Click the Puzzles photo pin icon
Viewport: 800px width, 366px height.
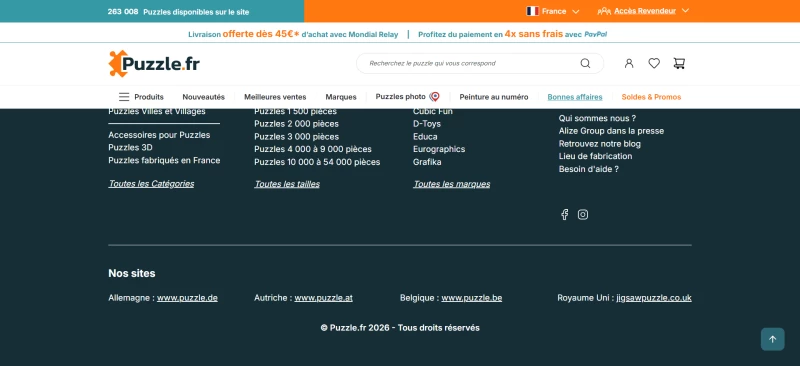(435, 96)
